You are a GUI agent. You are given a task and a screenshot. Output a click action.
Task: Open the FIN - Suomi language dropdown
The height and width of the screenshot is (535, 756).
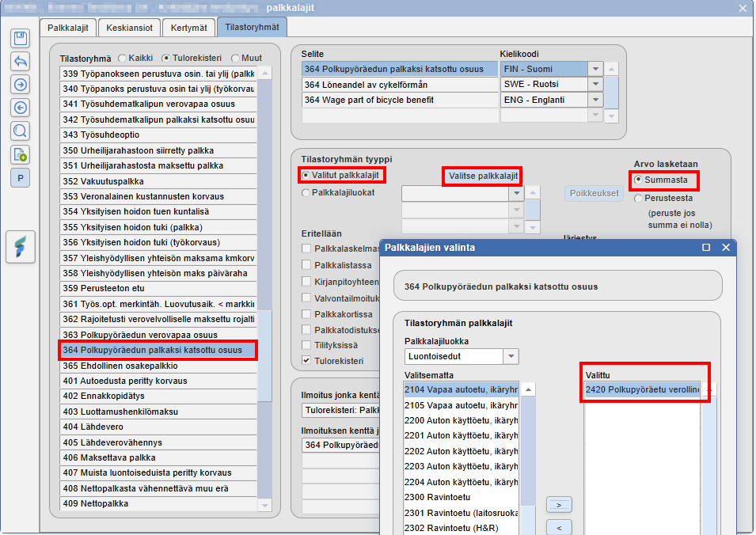(595, 69)
